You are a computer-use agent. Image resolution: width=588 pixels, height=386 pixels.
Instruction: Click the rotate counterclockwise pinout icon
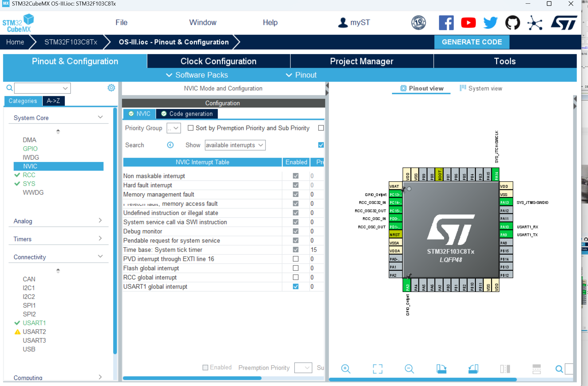point(473,368)
